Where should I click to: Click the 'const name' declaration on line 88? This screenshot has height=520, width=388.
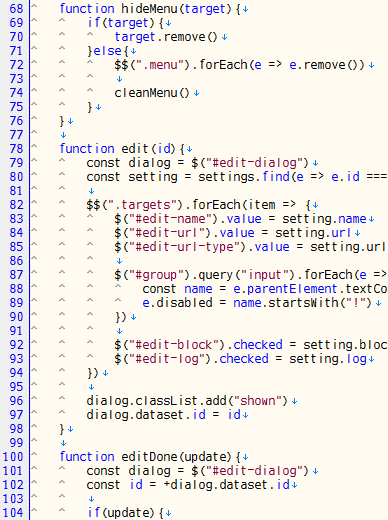(177, 289)
